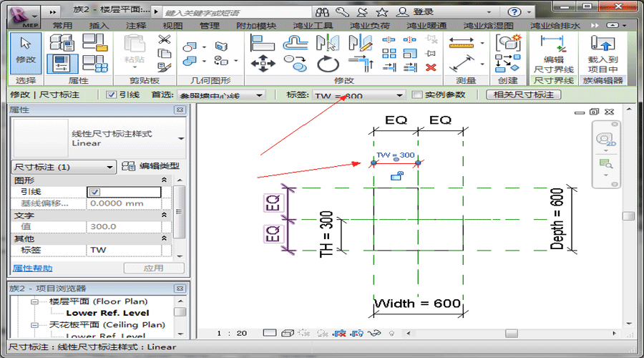Click the Rotate tool in the ribbon
Screen dimensions: 644x358
328,64
